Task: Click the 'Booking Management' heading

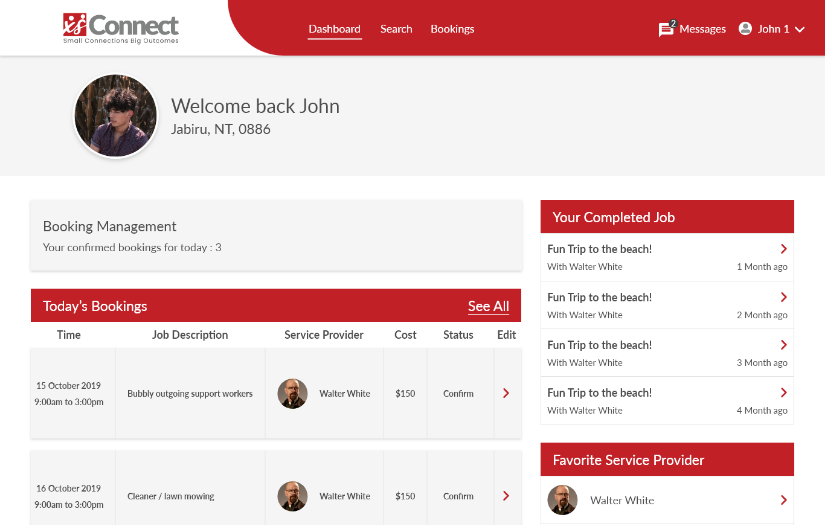Action: 109,227
